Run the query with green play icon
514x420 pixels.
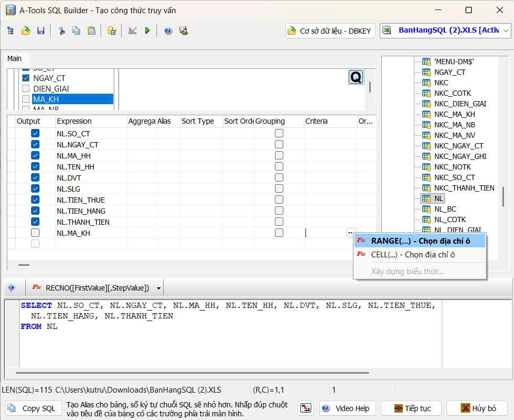[x=147, y=31]
